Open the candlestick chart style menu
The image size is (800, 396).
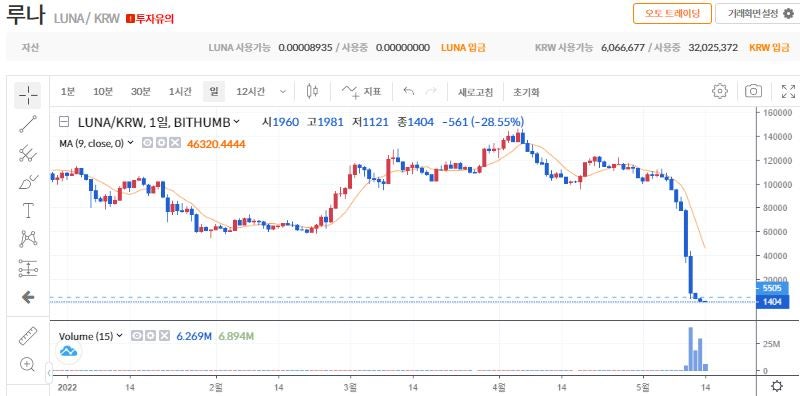tap(312, 91)
